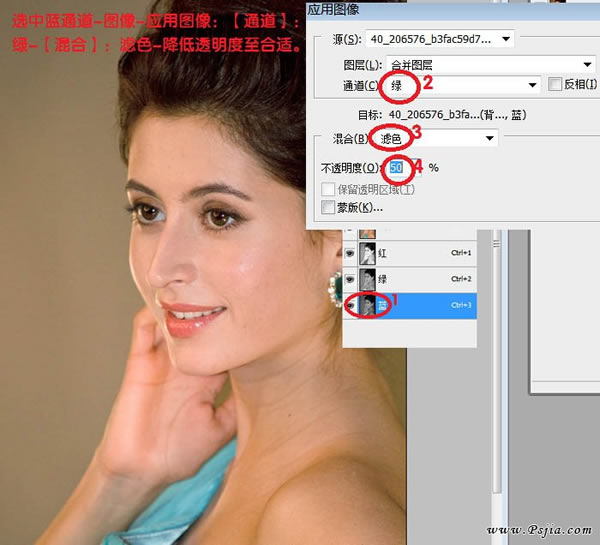Click the Ctrl+2 shortcut on the Green channel row
This screenshot has width=600, height=545.
[461, 279]
